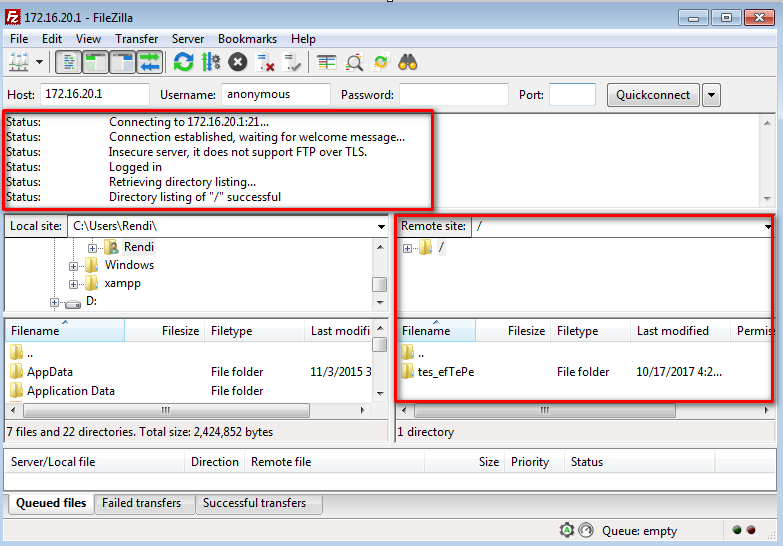Open the Transfer menu

point(136,39)
